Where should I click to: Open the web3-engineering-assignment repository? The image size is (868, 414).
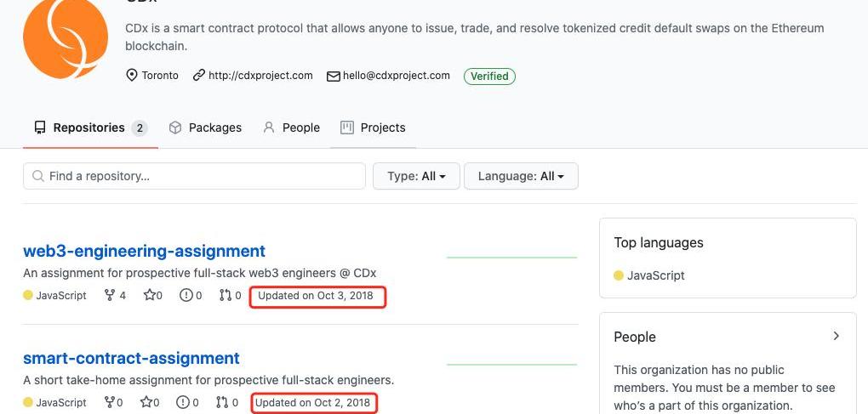[144, 251]
